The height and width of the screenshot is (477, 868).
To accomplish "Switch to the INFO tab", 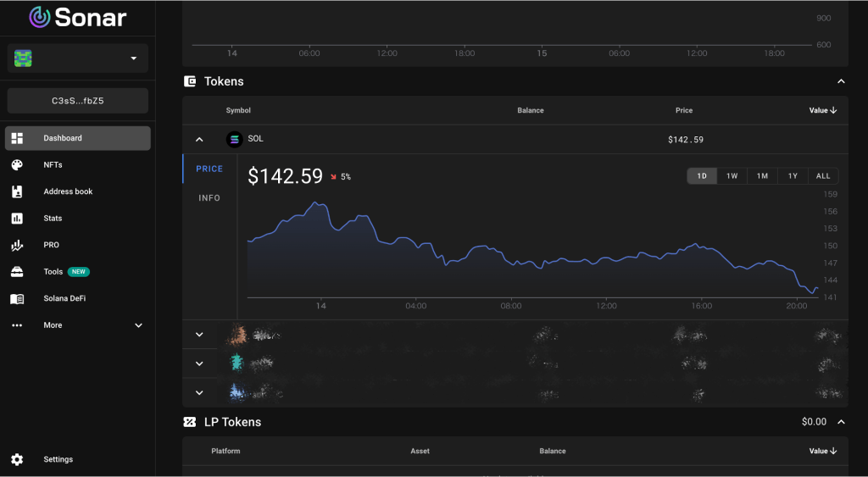I will click(x=209, y=198).
